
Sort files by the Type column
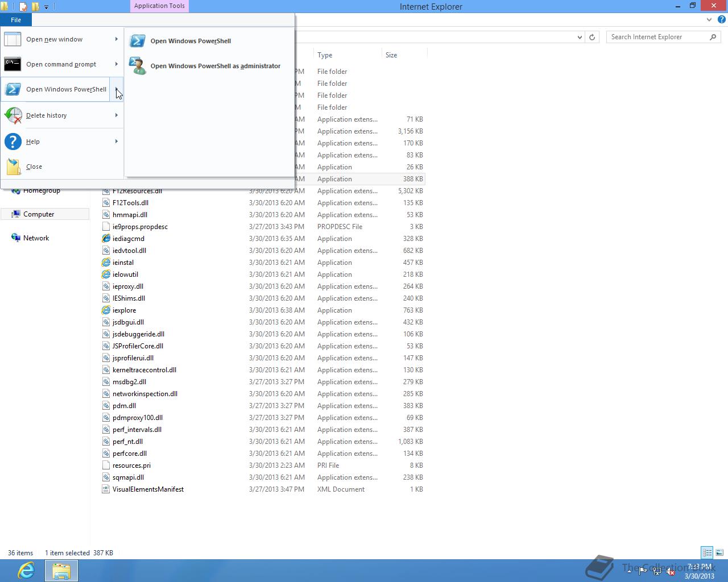click(x=347, y=55)
